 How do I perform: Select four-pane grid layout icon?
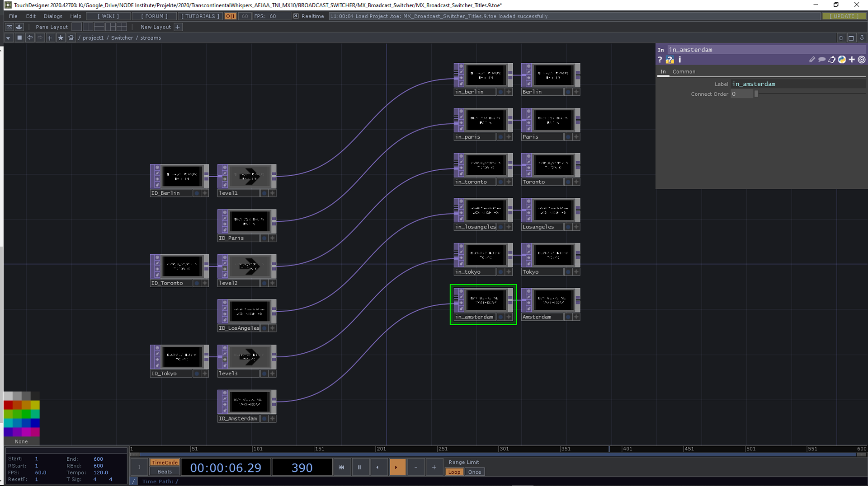pyautogui.click(x=122, y=27)
